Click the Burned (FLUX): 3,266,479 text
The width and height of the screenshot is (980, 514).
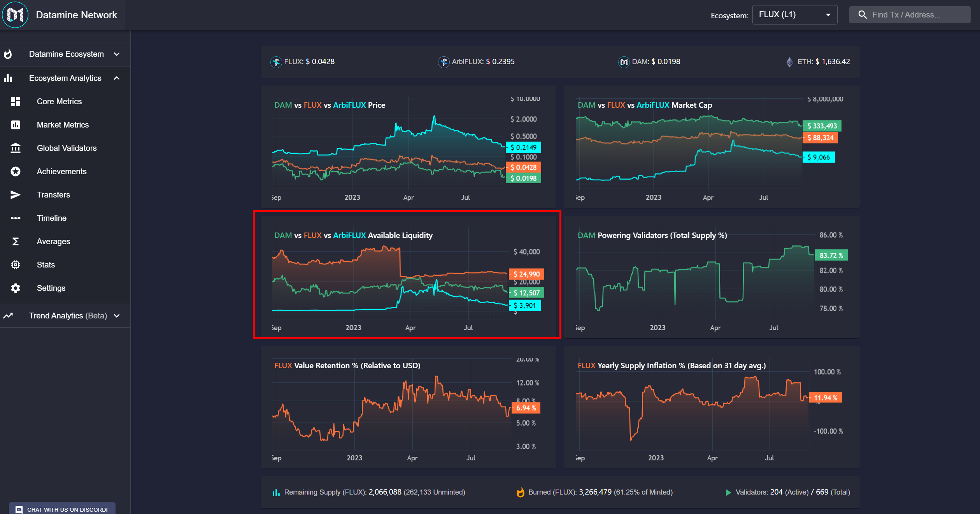click(x=570, y=492)
